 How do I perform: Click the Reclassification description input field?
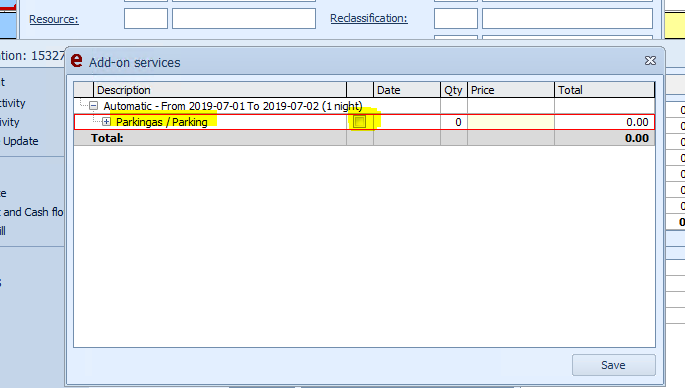567,19
